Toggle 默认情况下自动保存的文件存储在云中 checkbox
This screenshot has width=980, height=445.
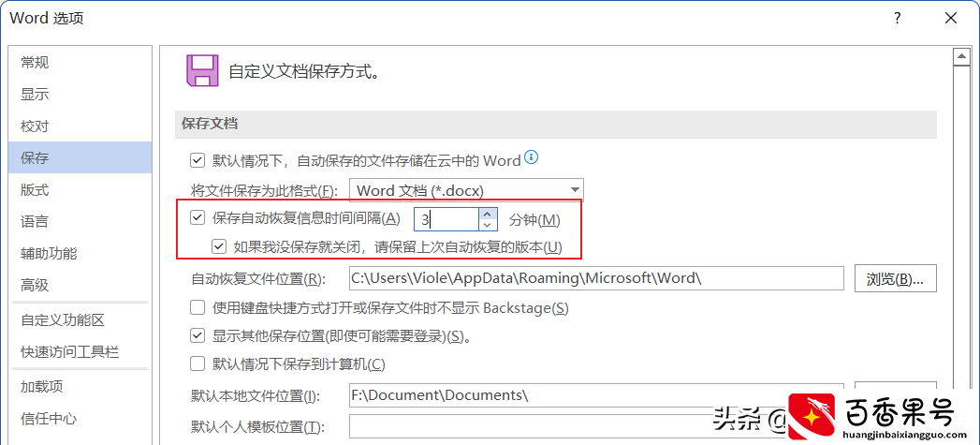point(197,161)
